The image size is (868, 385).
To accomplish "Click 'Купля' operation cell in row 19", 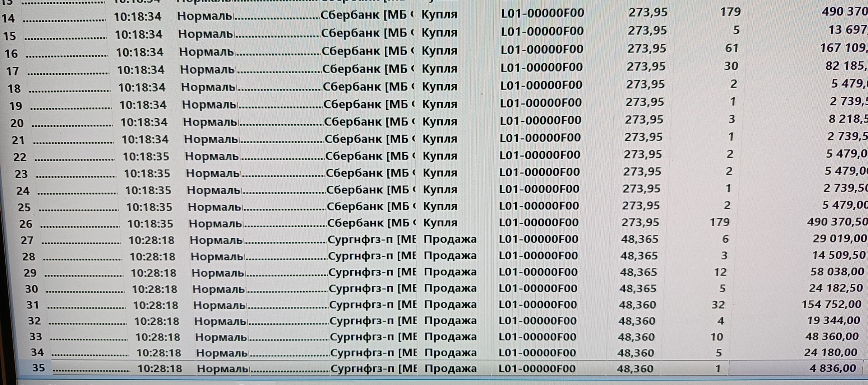I will pyautogui.click(x=440, y=104).
